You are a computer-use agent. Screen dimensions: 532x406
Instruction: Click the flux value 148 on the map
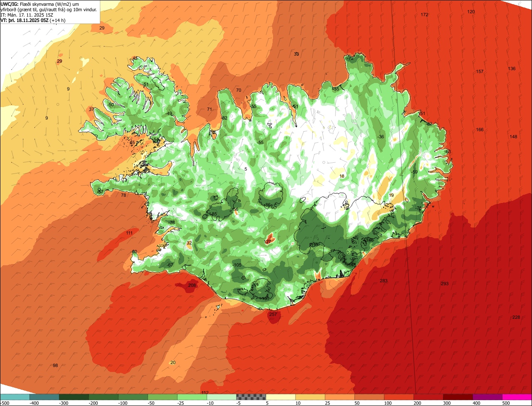click(513, 137)
